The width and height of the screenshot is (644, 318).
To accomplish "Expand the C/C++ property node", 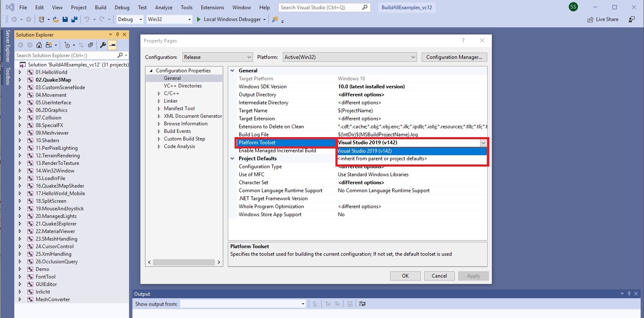I will coord(159,93).
